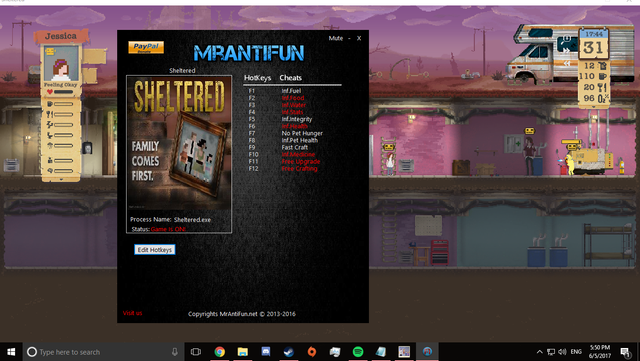Click the Windows Start button

[11, 352]
